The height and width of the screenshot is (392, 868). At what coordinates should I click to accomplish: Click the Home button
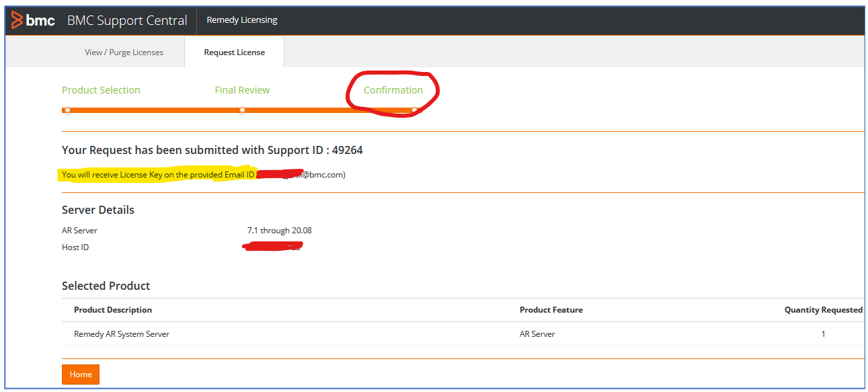81,375
